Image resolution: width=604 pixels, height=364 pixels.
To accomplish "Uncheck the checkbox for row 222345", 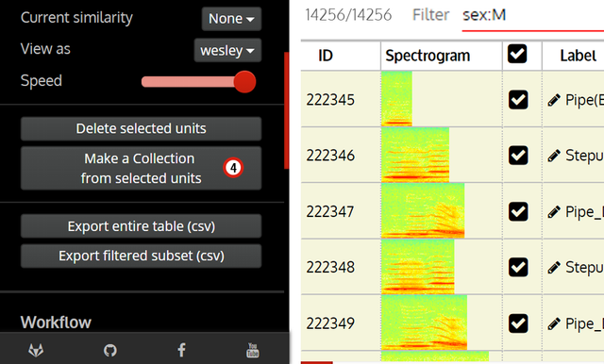I will (518, 100).
